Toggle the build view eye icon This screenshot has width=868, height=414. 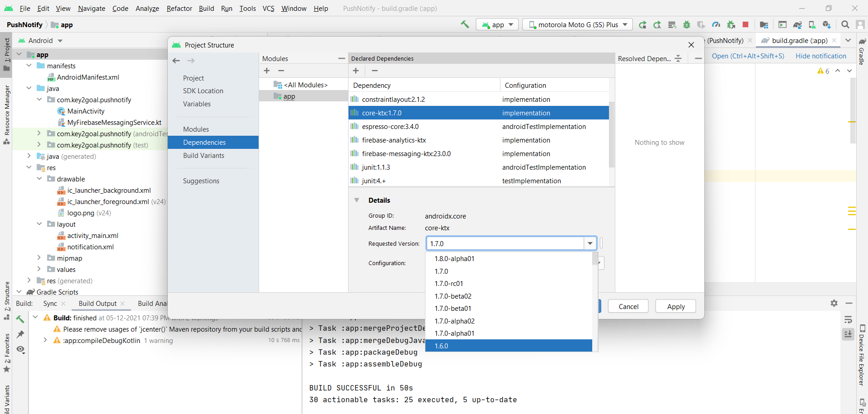(x=20, y=349)
